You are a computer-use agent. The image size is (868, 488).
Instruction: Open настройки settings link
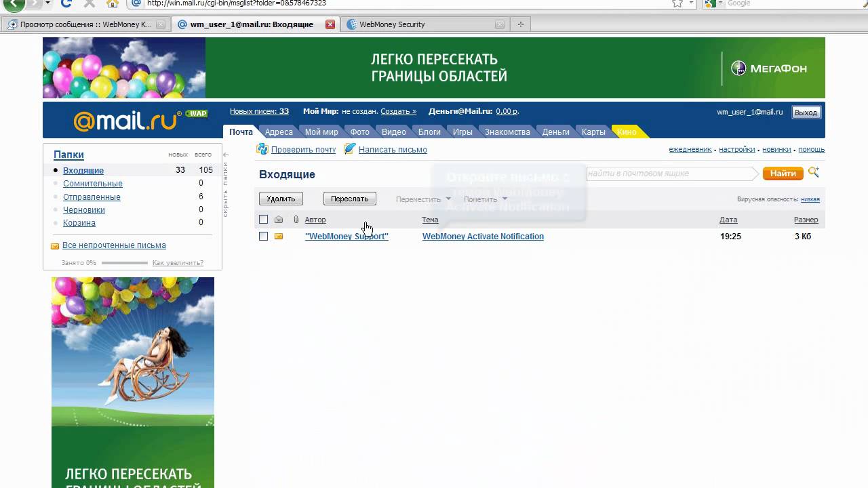tap(737, 150)
